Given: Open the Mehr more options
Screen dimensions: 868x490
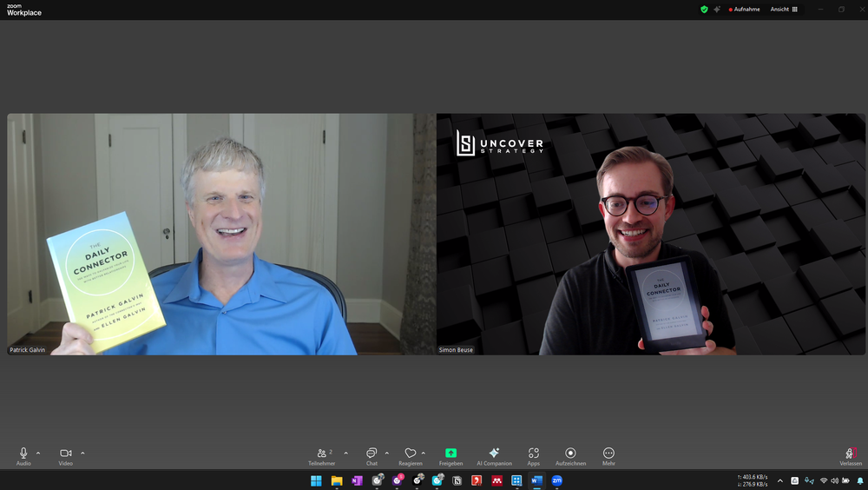Looking at the screenshot, I should 608,455.
